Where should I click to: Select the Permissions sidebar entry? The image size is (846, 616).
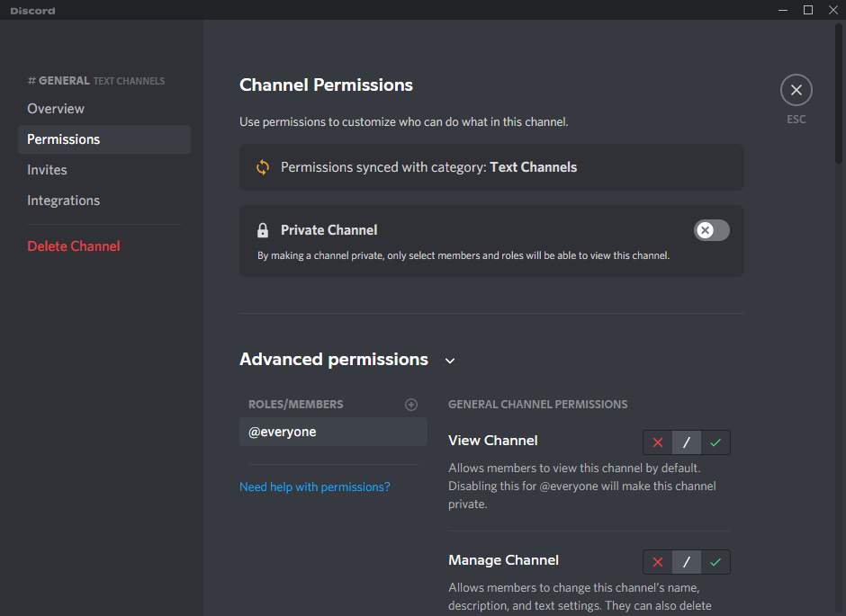click(63, 139)
